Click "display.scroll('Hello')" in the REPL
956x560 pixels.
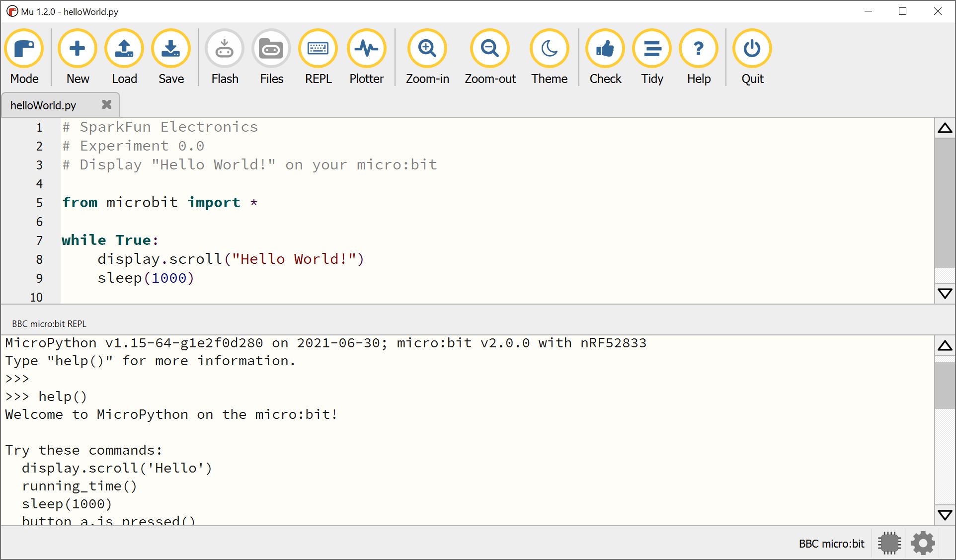coord(117,468)
